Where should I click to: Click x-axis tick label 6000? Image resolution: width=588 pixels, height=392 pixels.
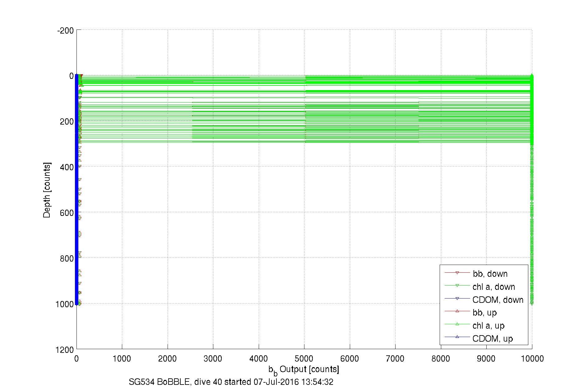(x=350, y=358)
